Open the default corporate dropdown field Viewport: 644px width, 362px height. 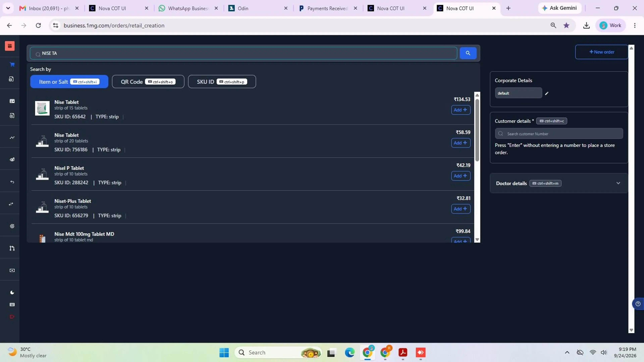point(519,93)
